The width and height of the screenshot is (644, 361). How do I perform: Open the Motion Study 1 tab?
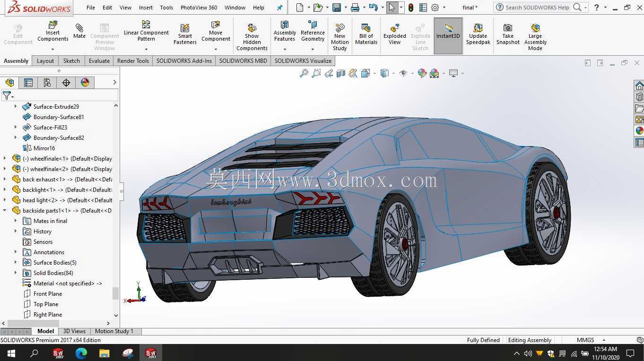tap(114, 331)
